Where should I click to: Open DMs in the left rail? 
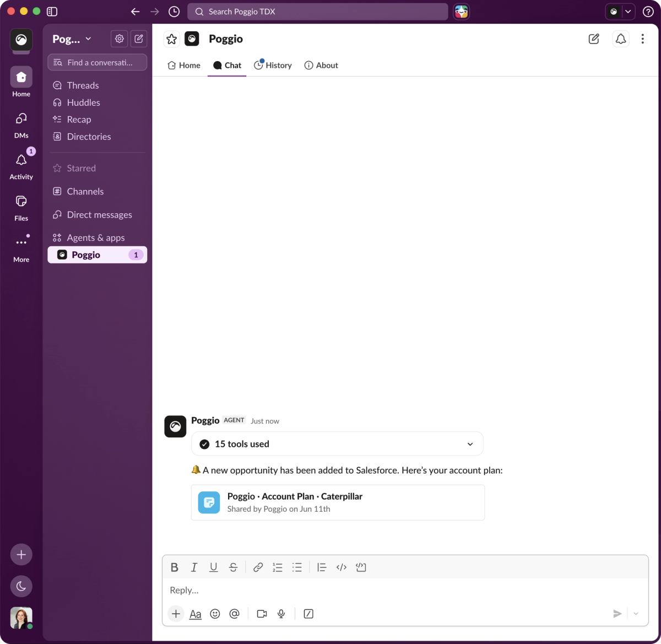point(21,125)
